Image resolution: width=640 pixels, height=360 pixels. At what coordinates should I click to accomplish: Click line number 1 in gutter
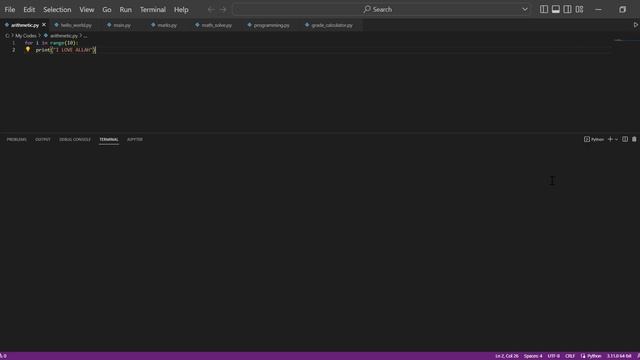point(13,43)
